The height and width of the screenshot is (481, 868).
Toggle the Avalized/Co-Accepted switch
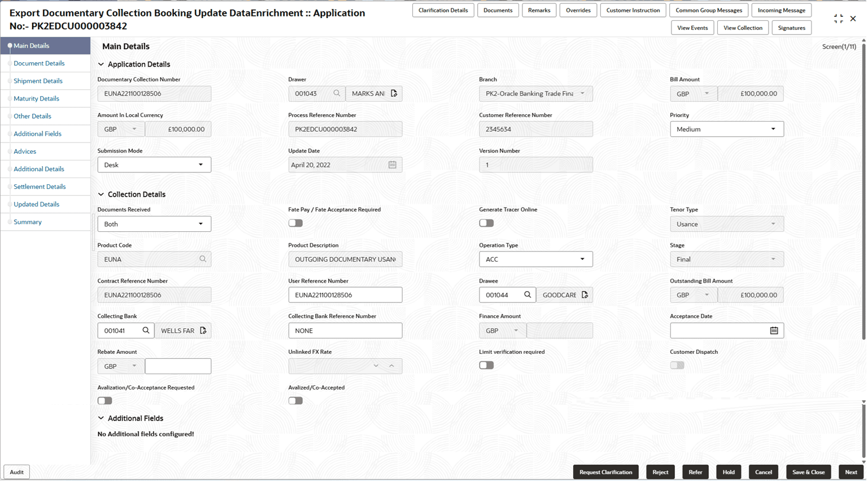295,401
